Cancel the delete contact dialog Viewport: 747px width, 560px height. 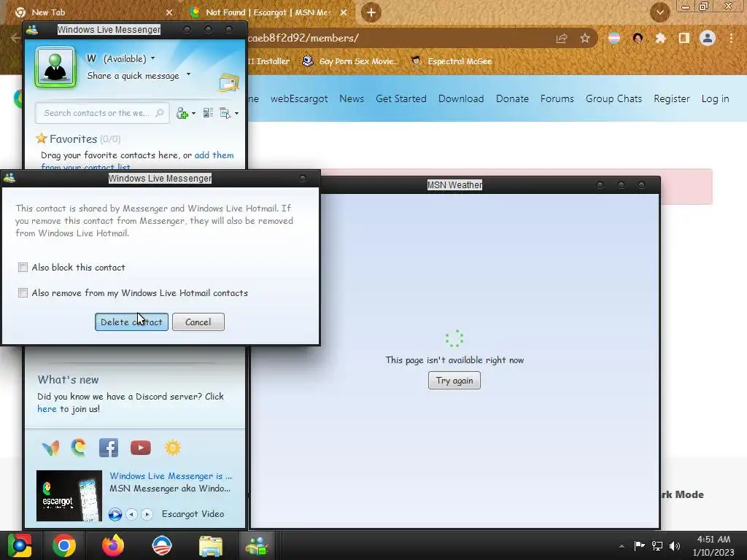tap(198, 322)
